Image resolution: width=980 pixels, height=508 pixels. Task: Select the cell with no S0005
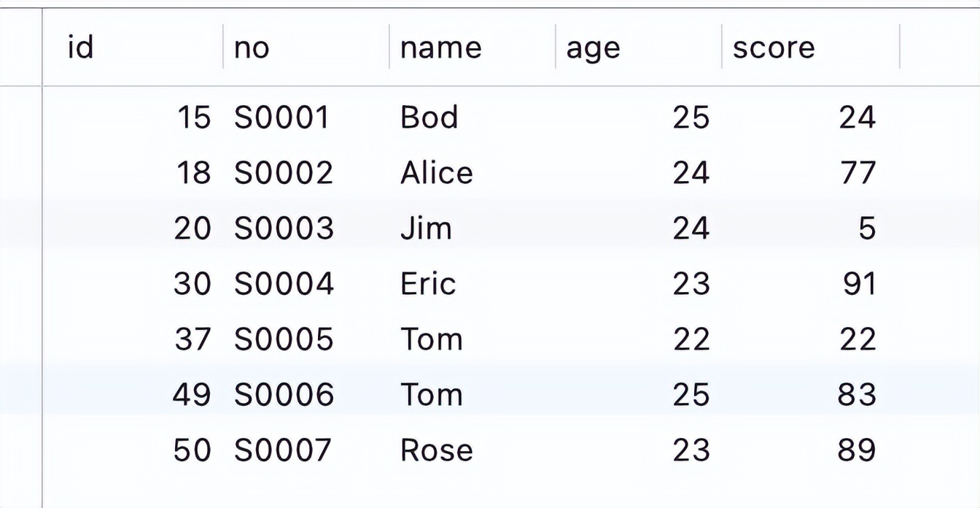(283, 339)
